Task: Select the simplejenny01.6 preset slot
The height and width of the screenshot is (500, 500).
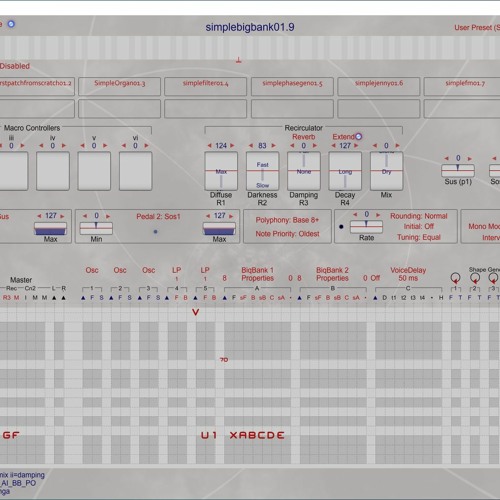Action: tap(379, 86)
